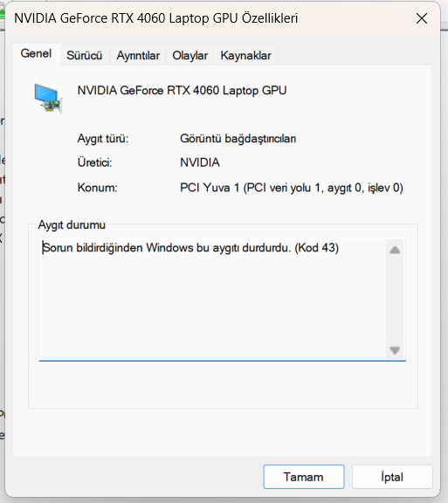The width and height of the screenshot is (448, 503).
Task: Click the Tamam button
Action: click(x=304, y=477)
